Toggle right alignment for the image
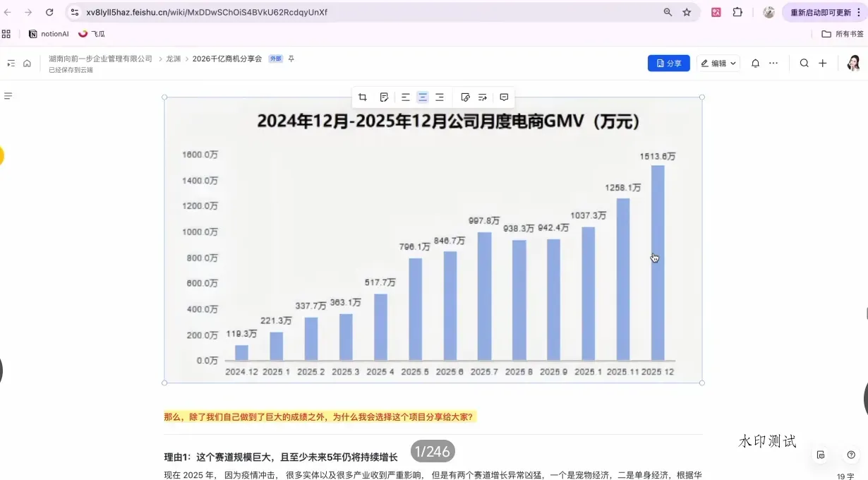The width and height of the screenshot is (868, 480). point(439,97)
